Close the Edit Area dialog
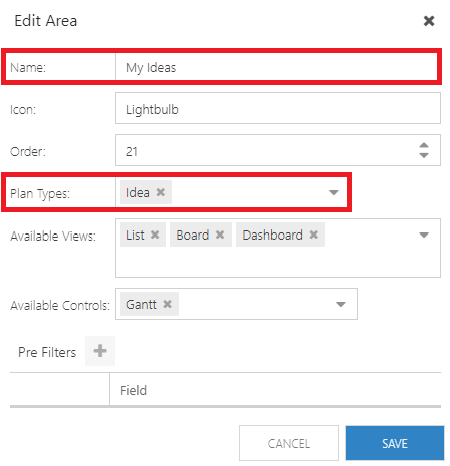 coord(429,21)
